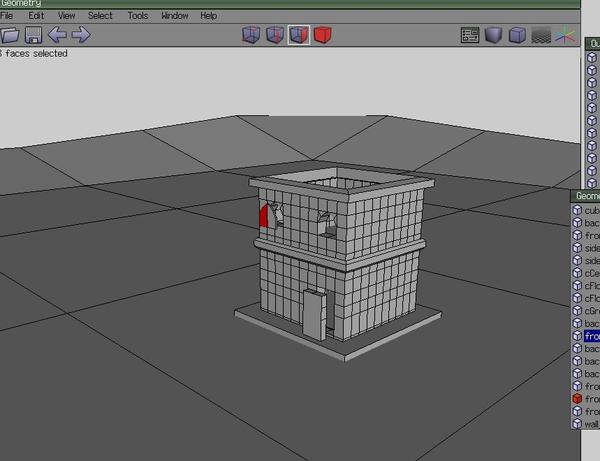Toggle smooth shaded preview rounded cube
The height and width of the screenshot is (461, 600).
point(494,35)
